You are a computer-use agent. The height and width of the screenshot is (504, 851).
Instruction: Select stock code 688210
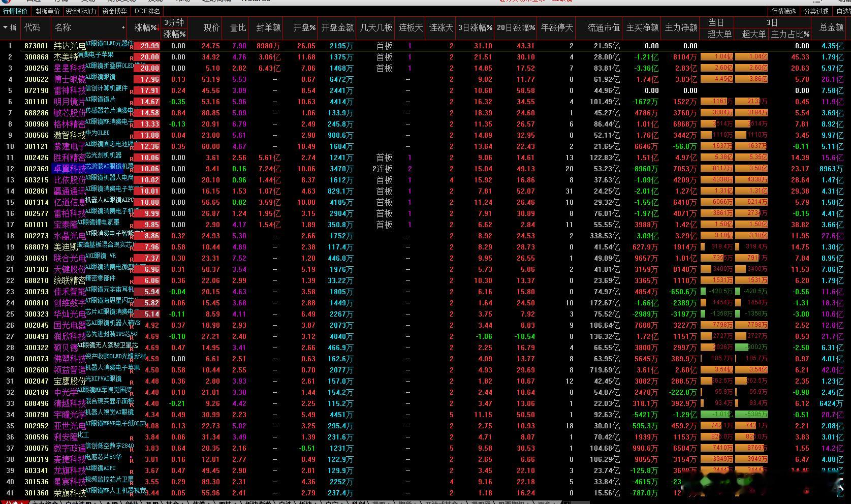tap(37, 280)
